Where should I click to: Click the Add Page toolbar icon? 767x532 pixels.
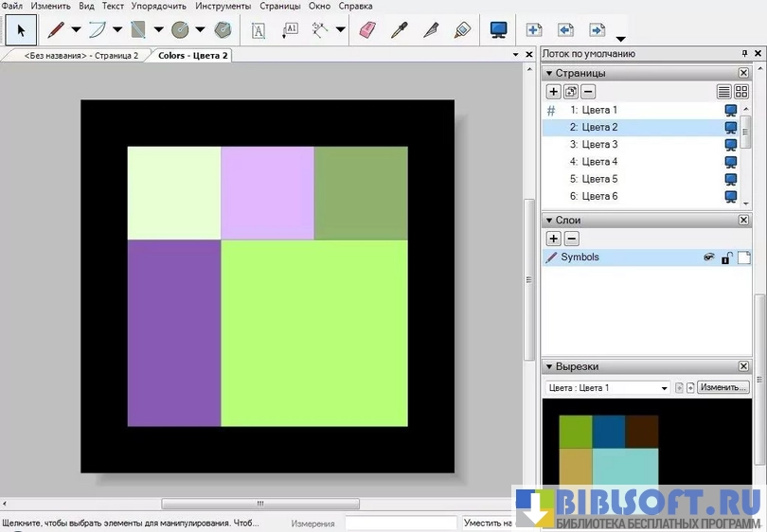point(534,29)
